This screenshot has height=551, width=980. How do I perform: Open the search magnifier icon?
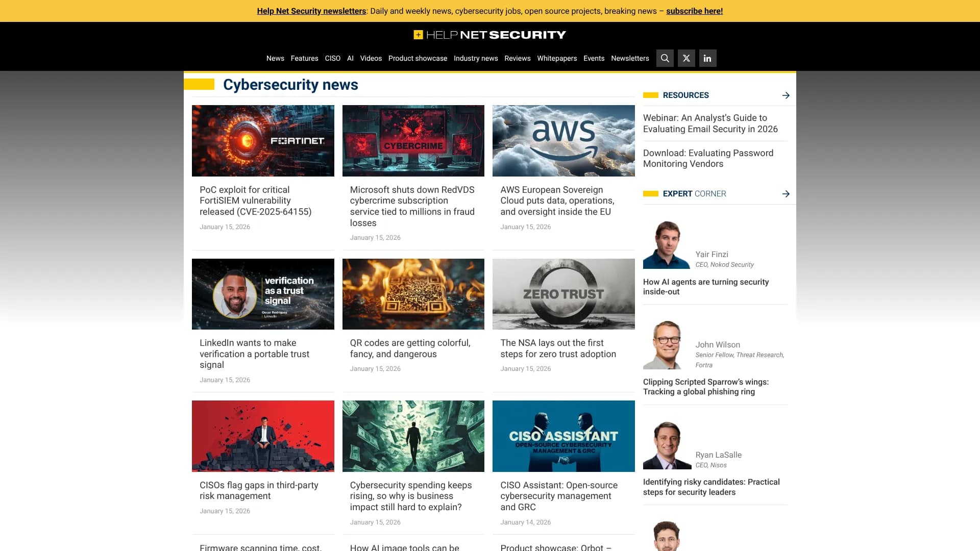pos(665,58)
